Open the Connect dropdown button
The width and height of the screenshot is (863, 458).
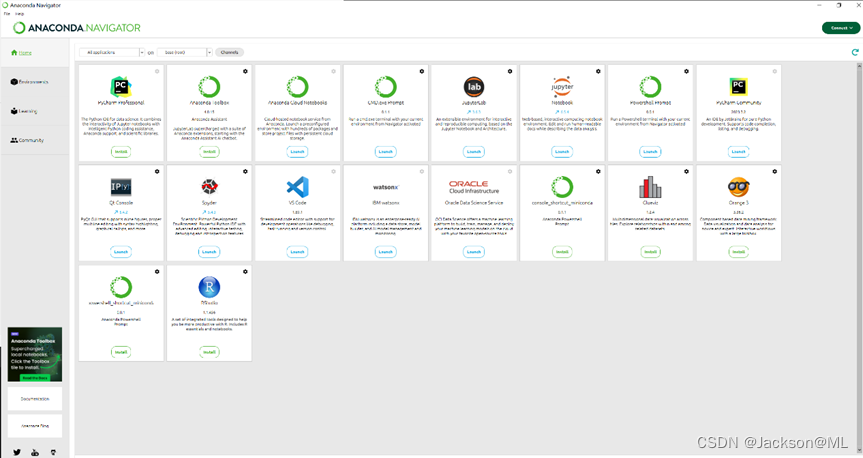pyautogui.click(x=840, y=28)
